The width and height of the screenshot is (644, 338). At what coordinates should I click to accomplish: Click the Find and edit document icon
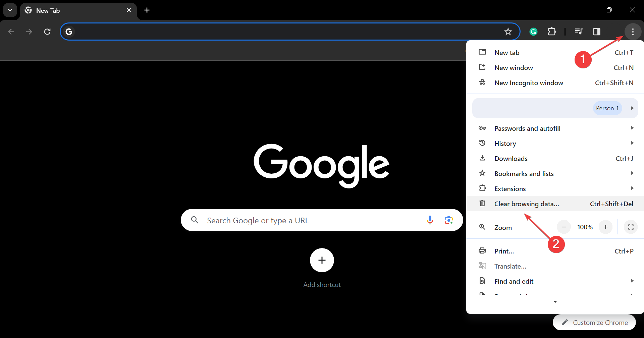[482, 281]
